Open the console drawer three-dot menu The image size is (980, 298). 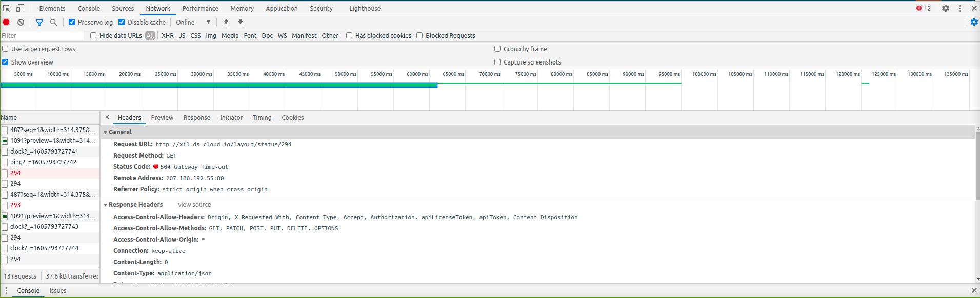[6, 290]
